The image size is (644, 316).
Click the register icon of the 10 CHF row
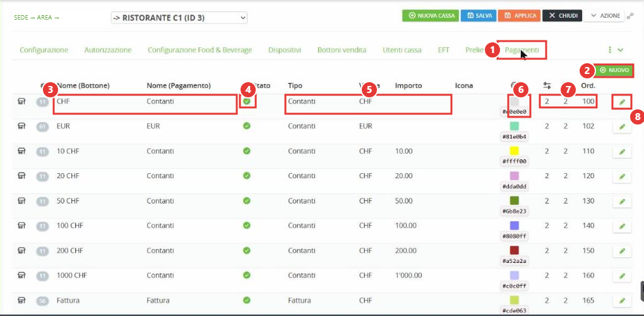(x=21, y=151)
